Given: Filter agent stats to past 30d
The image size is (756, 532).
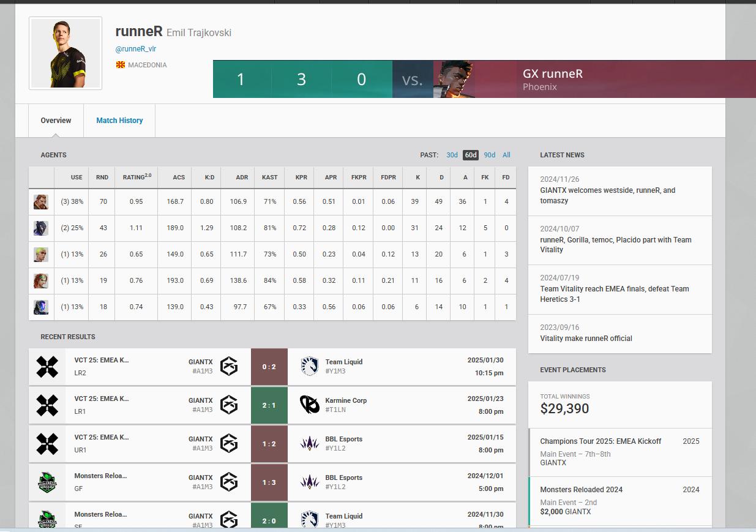Looking at the screenshot, I should pos(452,155).
